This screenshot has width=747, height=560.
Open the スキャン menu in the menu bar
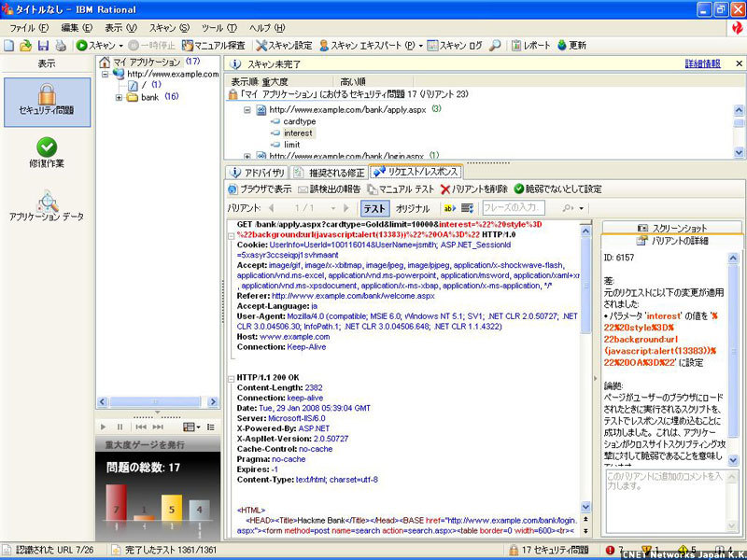[x=168, y=28]
